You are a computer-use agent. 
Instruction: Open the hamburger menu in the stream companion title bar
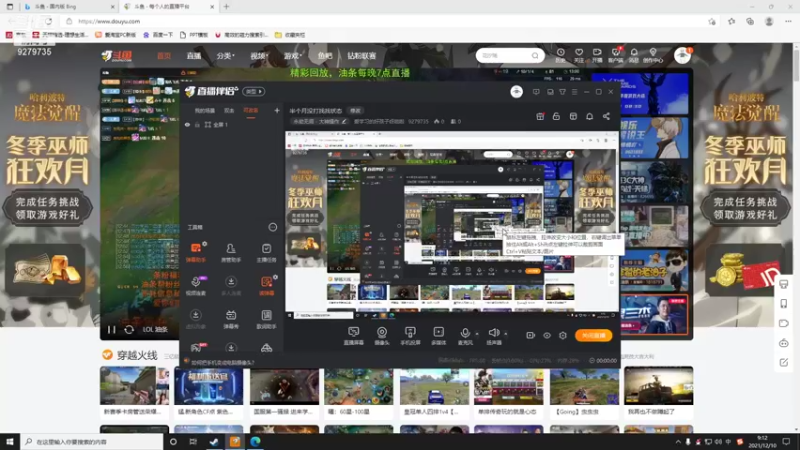pyautogui.click(x=574, y=92)
